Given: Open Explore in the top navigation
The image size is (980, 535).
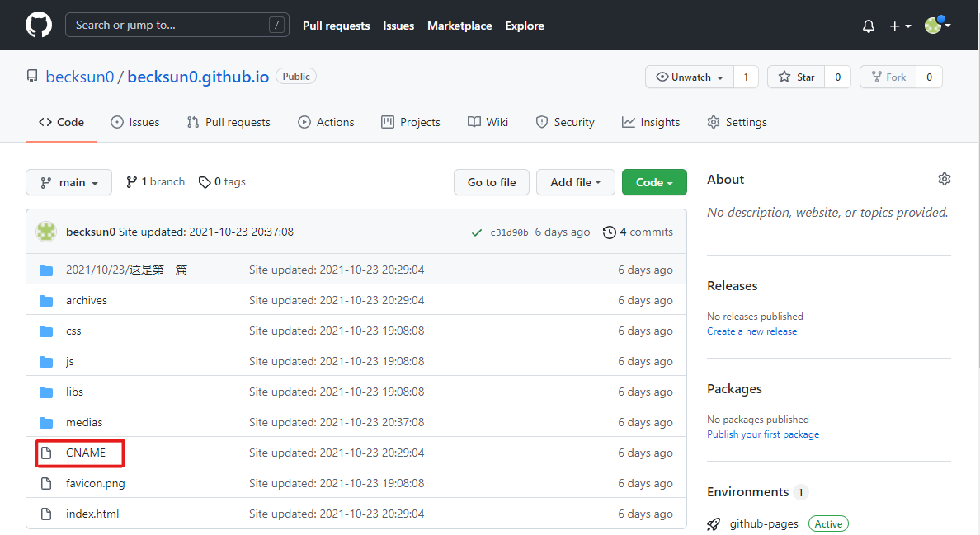Looking at the screenshot, I should (x=525, y=26).
